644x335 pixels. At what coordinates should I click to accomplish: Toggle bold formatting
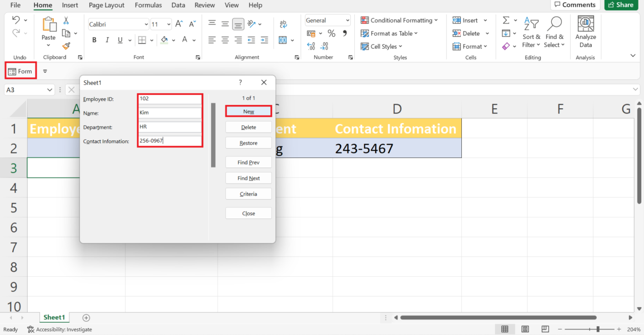tap(94, 39)
